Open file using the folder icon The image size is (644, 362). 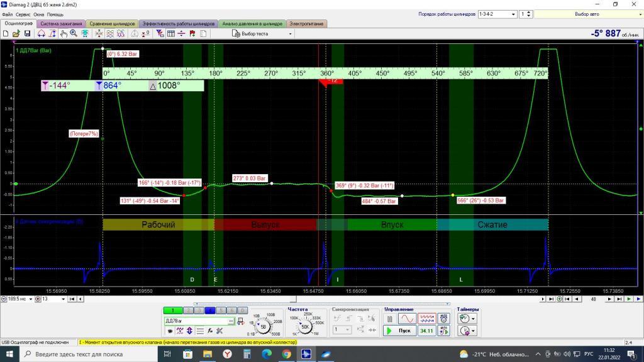[16, 34]
